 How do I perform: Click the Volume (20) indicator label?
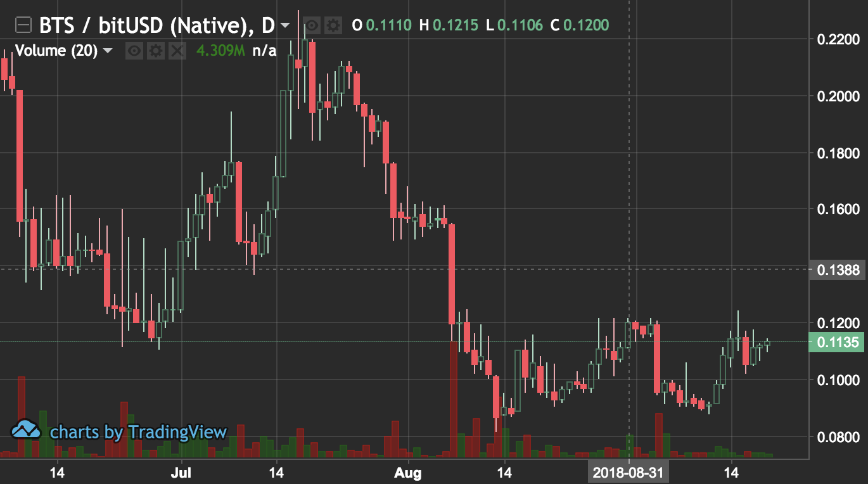[56, 51]
